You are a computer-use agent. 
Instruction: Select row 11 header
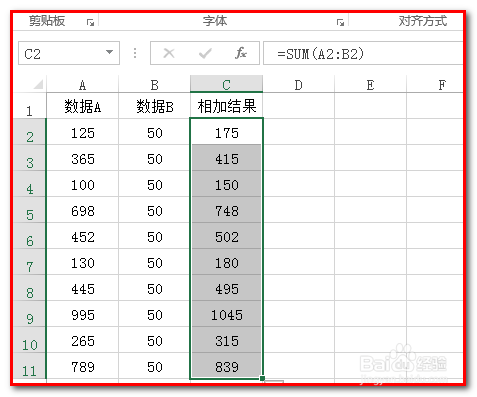tap(29, 365)
